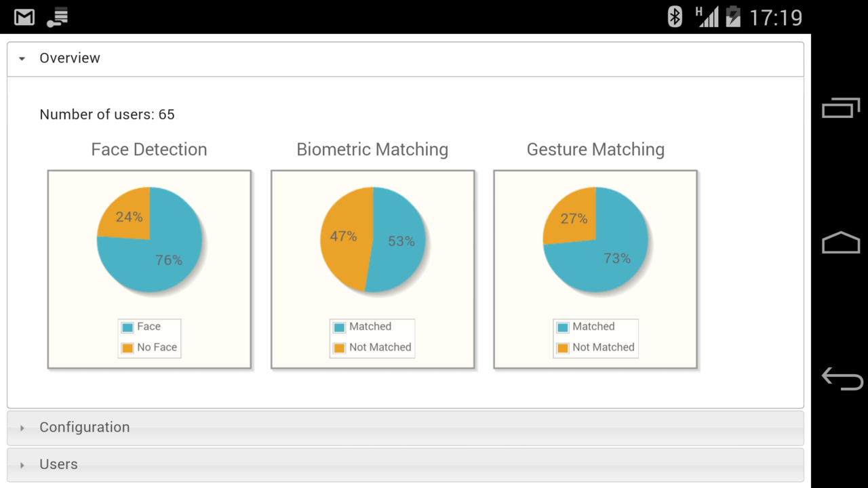Click the Biometric Matching chart title

click(372, 150)
